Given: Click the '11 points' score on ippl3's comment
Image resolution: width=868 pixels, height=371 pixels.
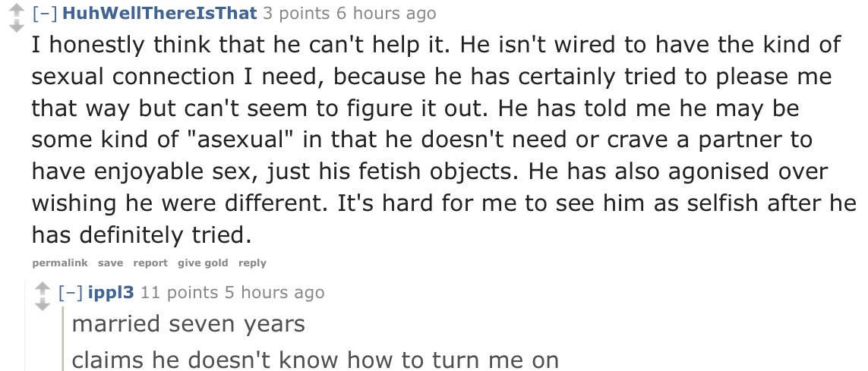Looking at the screenshot, I should click(179, 292).
